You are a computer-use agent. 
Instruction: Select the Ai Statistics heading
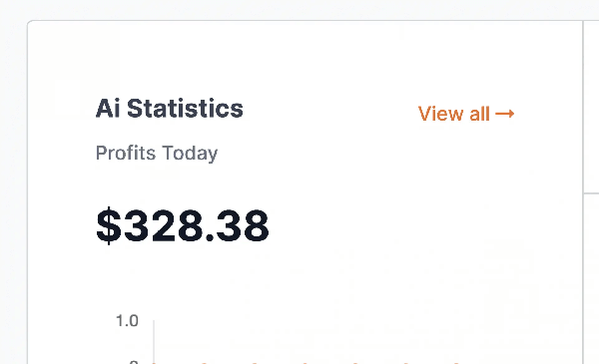[x=170, y=109]
